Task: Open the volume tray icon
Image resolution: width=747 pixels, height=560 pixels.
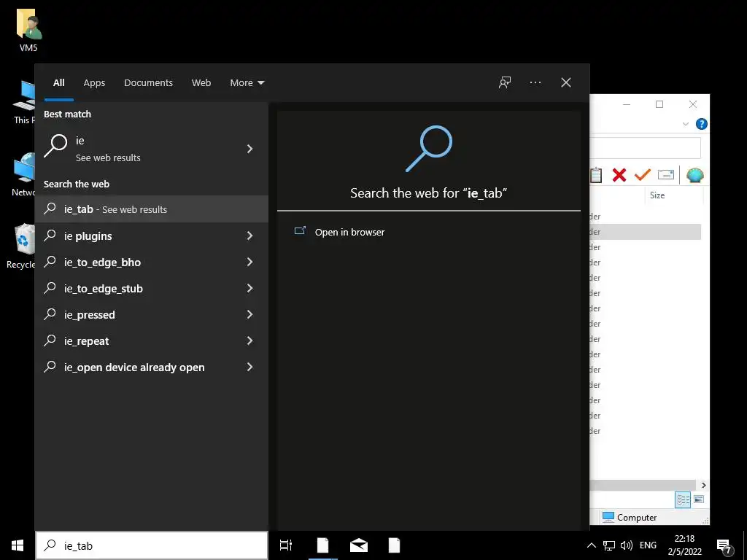Action: pos(627,545)
